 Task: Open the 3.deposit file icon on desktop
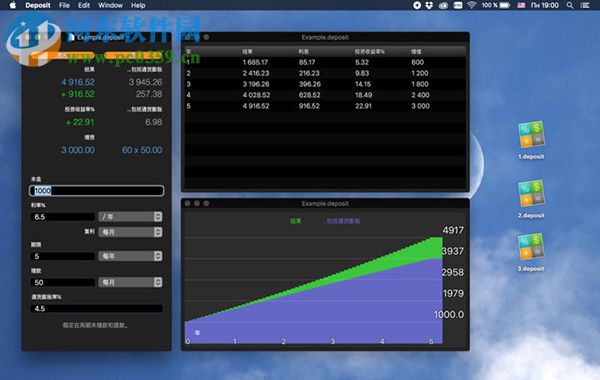(x=531, y=247)
